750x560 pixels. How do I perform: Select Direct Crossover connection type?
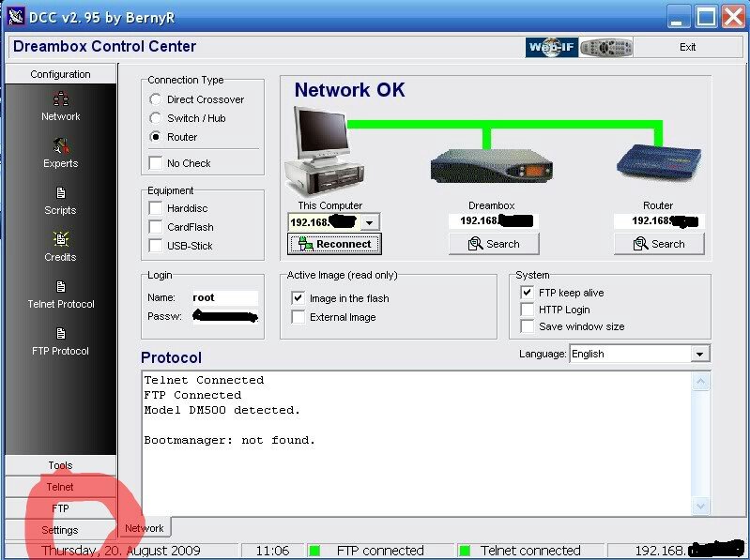[155, 99]
